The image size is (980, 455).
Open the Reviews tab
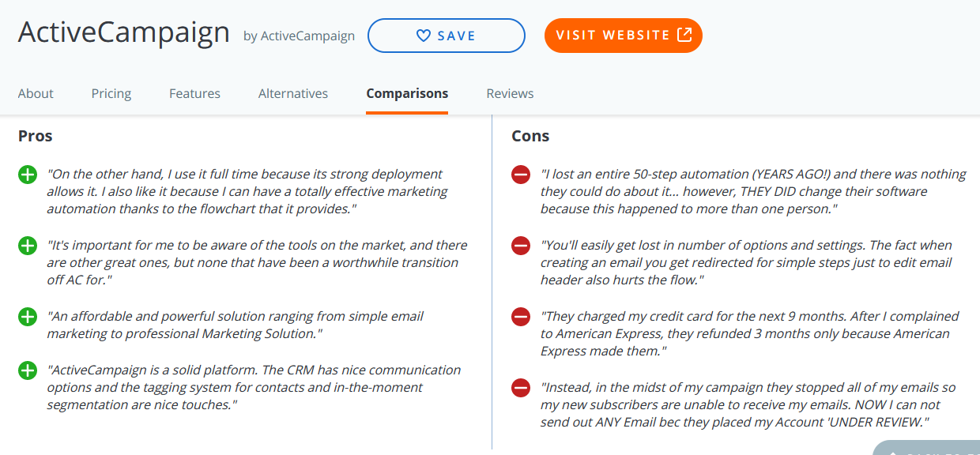(x=510, y=93)
